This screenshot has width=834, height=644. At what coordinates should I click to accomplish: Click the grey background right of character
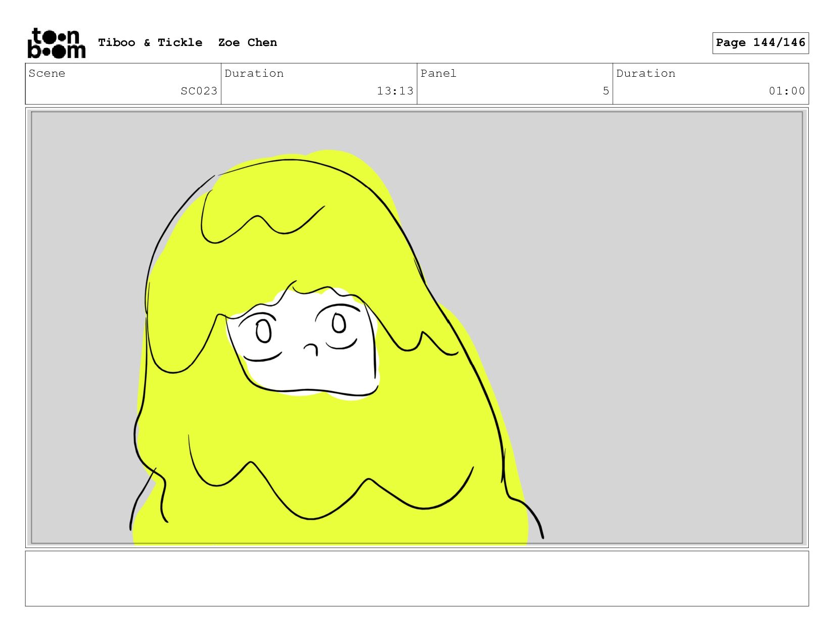[657, 303]
